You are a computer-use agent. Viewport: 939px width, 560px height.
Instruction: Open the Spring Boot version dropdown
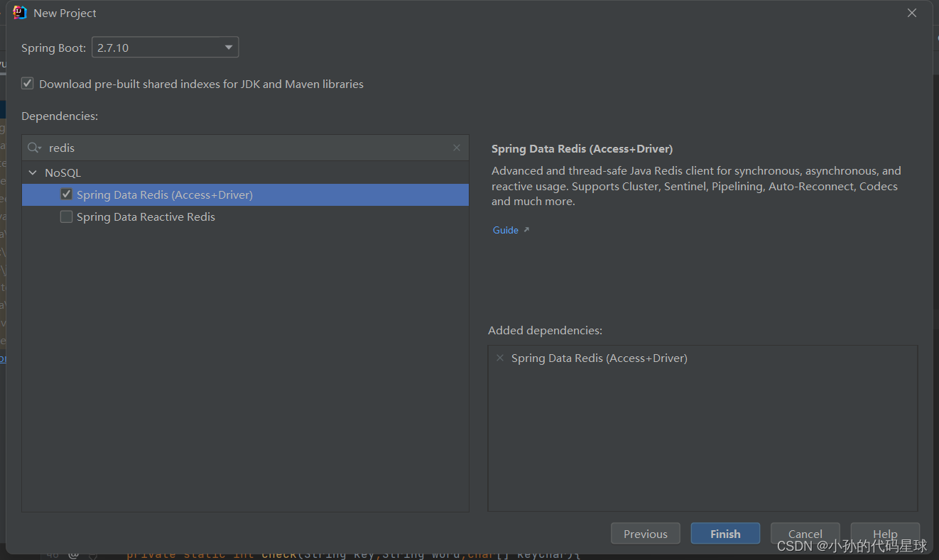coord(165,47)
